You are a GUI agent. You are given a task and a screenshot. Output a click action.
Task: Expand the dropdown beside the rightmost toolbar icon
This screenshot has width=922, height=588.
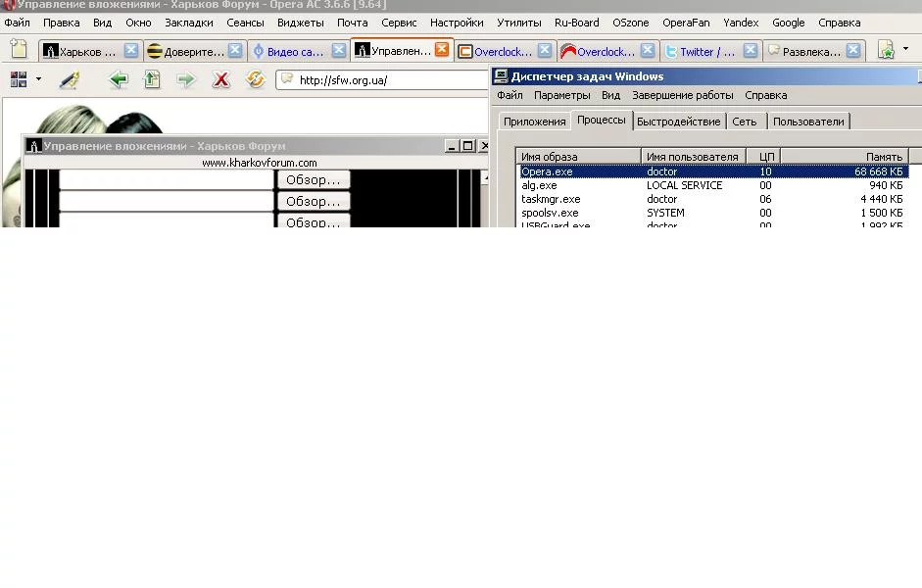coord(905,47)
